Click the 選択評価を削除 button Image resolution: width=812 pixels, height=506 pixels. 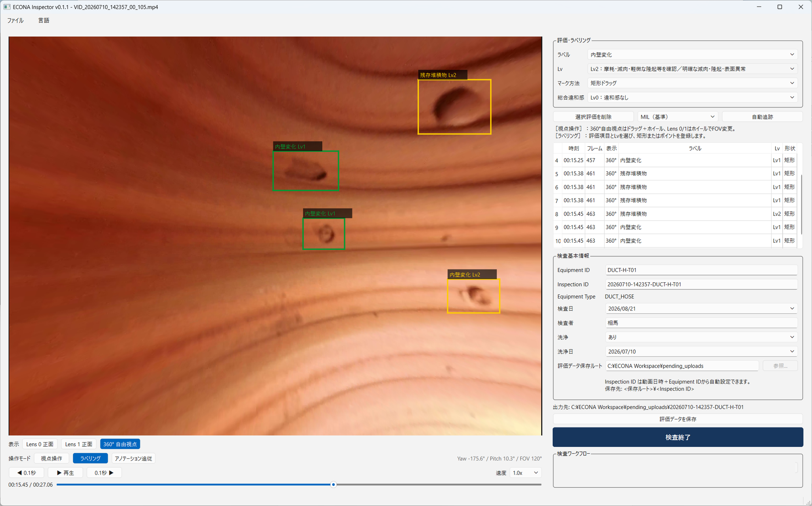click(593, 117)
